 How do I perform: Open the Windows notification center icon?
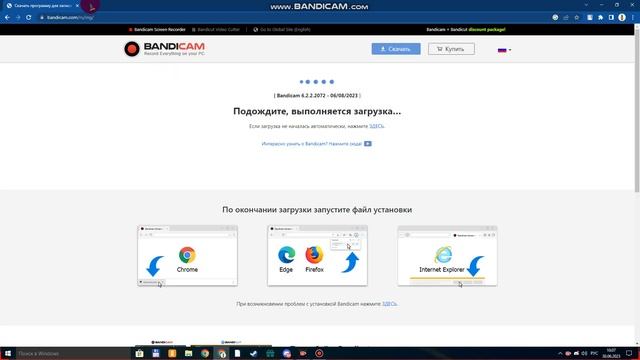coord(629,353)
